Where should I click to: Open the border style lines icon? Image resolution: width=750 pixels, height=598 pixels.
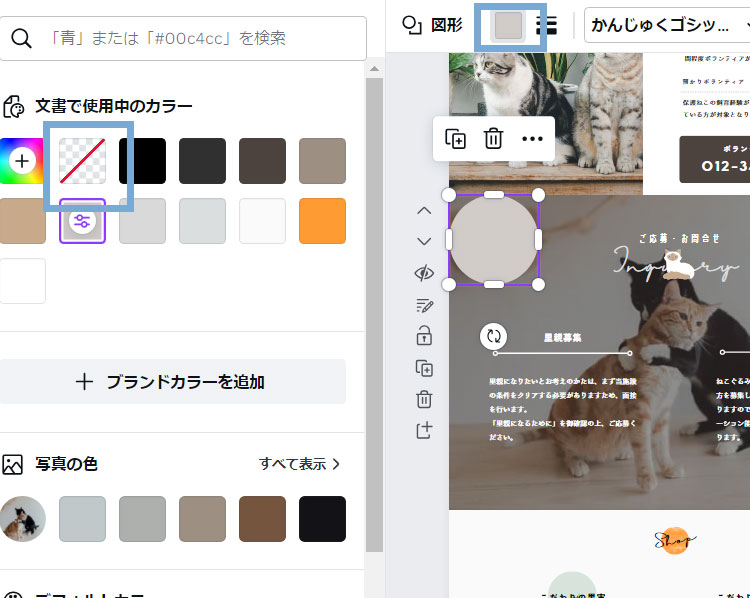click(x=546, y=25)
